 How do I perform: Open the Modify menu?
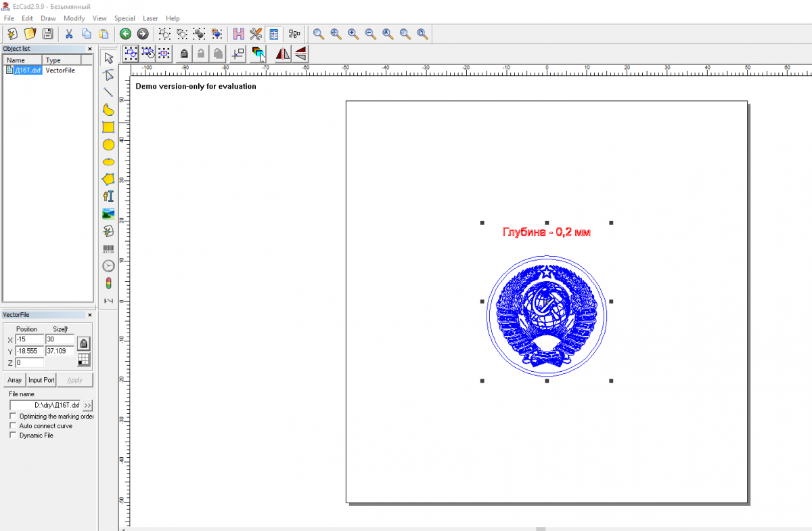[x=74, y=18]
